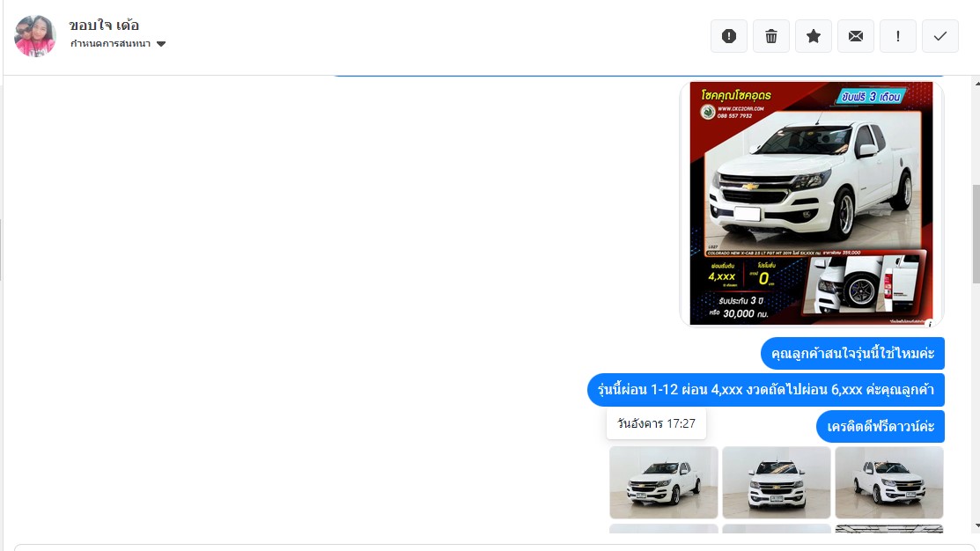This screenshot has height=551, width=980.
Task: Open middle front-view truck thumbnail photo
Action: 777,482
